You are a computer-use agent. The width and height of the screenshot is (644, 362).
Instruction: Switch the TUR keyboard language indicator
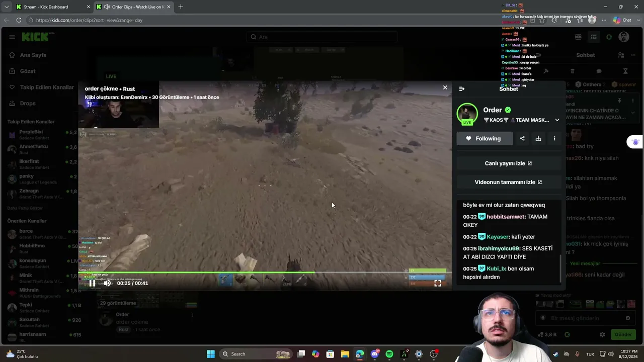590,354
